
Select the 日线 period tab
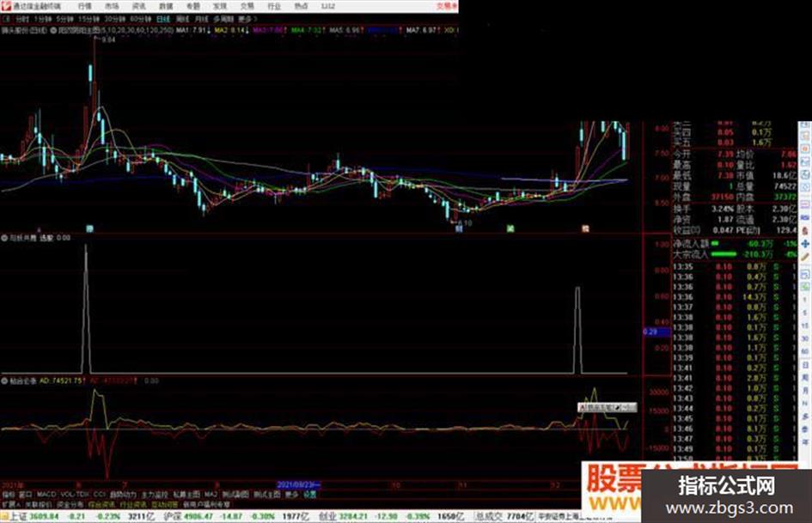[x=163, y=19]
